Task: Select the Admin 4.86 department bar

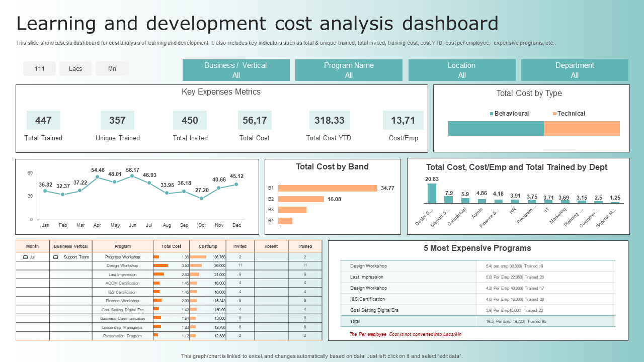Action: (482, 201)
